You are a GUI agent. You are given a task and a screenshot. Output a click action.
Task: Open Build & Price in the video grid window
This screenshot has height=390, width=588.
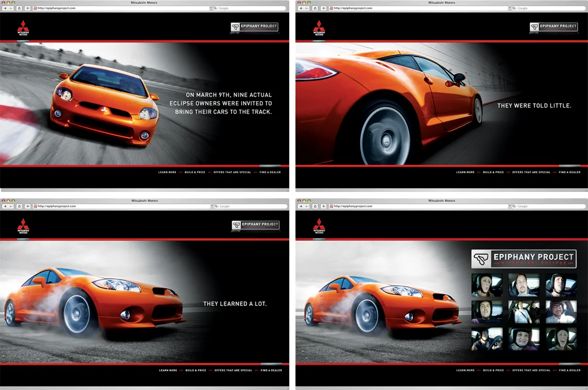pos(493,370)
